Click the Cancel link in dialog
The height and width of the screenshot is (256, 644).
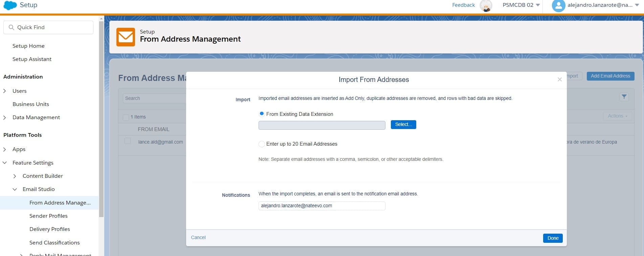tap(198, 237)
